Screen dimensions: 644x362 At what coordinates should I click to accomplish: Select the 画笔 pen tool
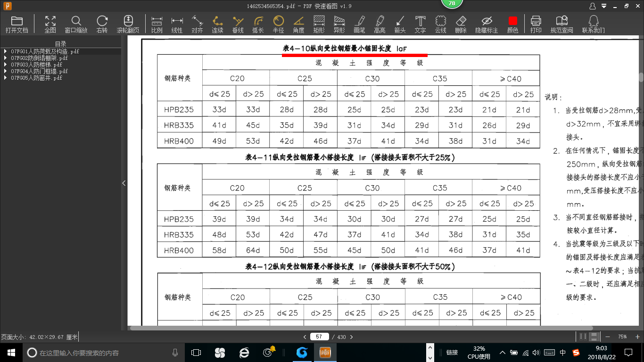click(x=359, y=24)
